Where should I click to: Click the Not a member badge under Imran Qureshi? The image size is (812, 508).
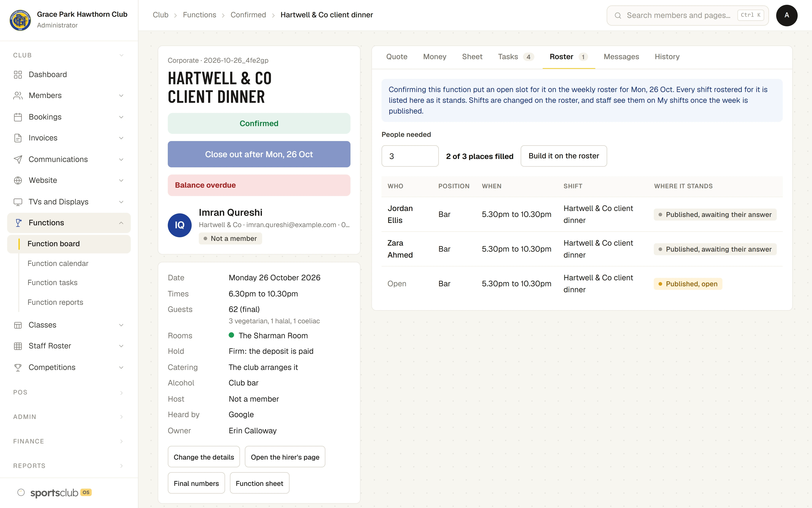point(230,238)
